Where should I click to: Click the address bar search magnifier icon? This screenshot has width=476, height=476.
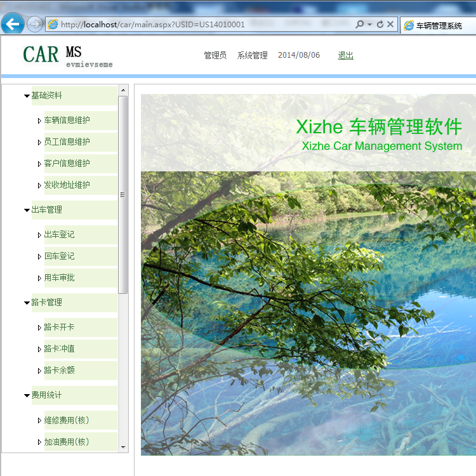[359, 24]
